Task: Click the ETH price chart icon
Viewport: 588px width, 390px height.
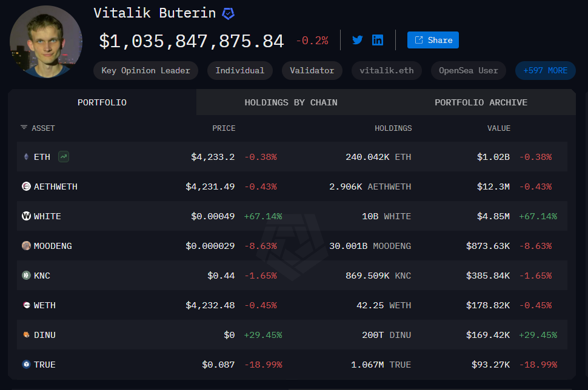Action: pos(64,157)
